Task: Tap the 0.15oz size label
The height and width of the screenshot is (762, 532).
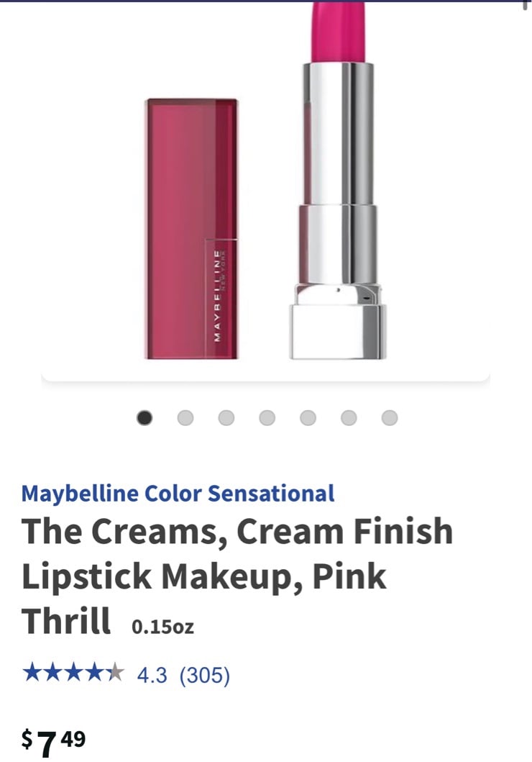Action: [162, 627]
